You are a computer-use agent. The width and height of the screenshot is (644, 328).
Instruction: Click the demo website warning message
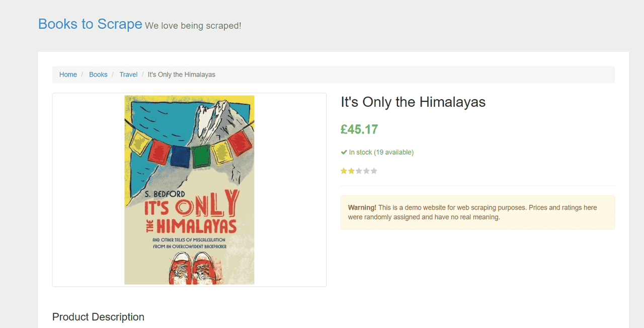pos(477,213)
